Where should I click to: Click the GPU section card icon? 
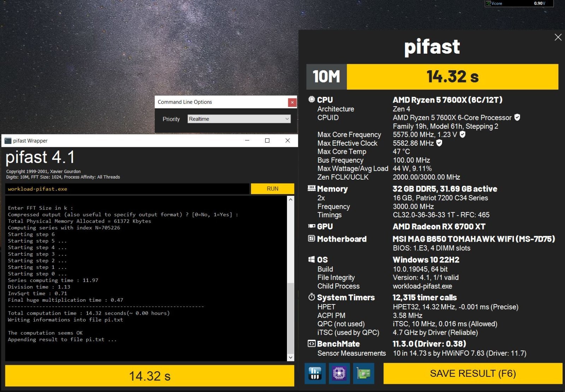pyautogui.click(x=311, y=226)
